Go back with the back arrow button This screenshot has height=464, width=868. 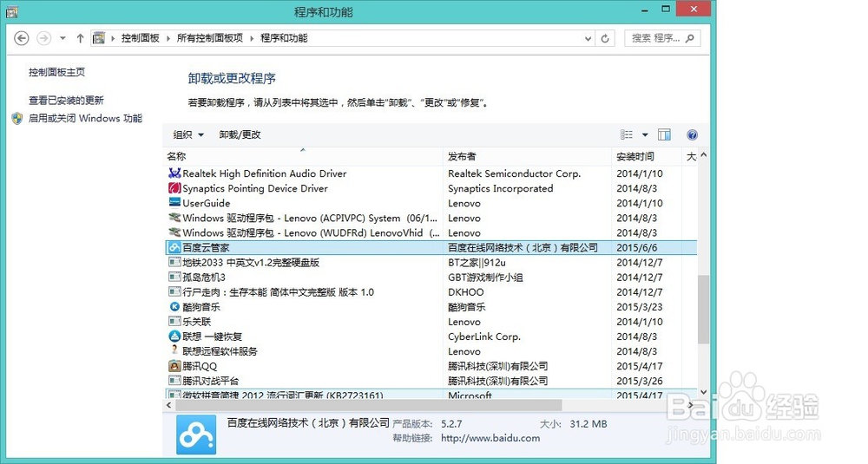point(21,38)
